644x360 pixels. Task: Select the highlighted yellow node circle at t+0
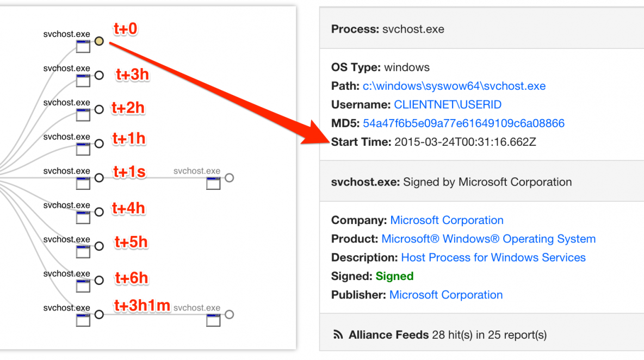pyautogui.click(x=98, y=41)
